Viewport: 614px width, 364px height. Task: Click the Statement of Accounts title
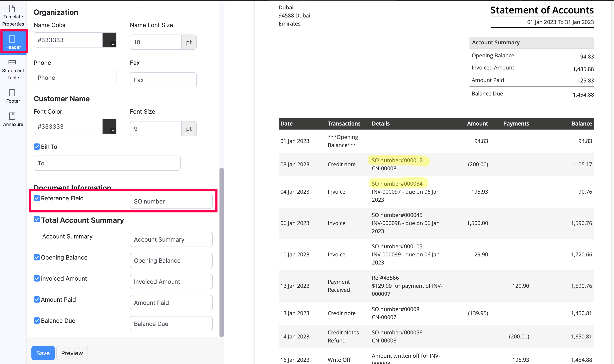click(542, 10)
